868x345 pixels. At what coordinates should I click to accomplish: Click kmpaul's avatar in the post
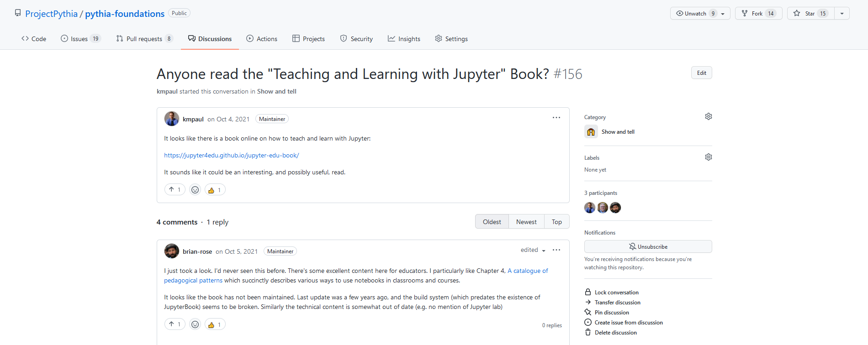[172, 119]
